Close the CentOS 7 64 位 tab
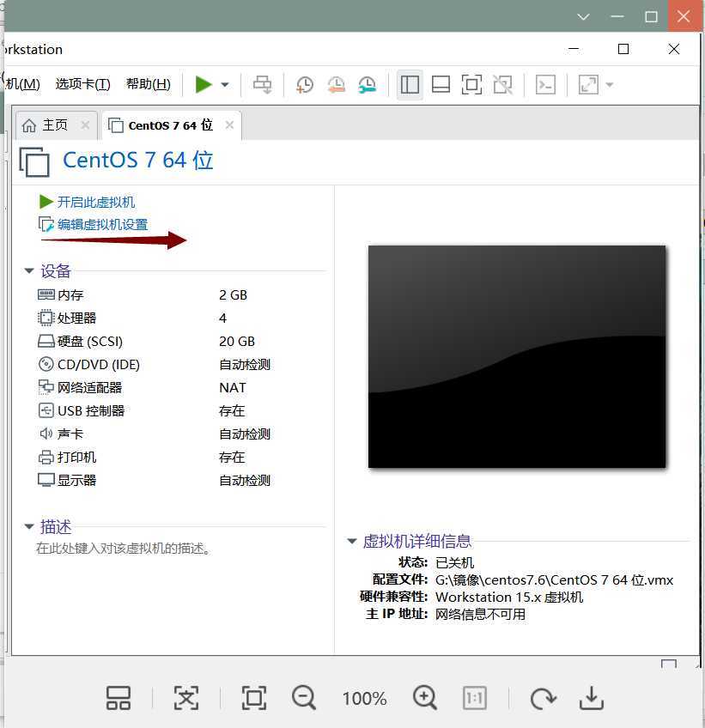Screen dimensions: 705x728 pyautogui.click(x=229, y=124)
